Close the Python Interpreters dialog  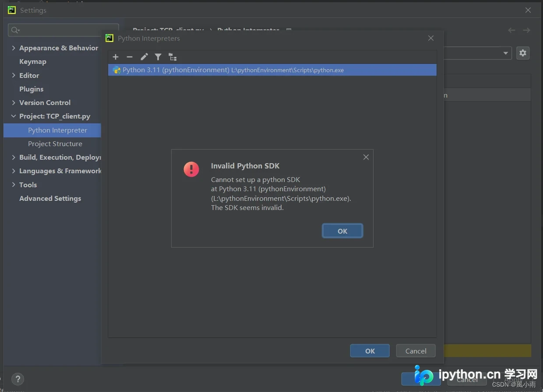(431, 38)
